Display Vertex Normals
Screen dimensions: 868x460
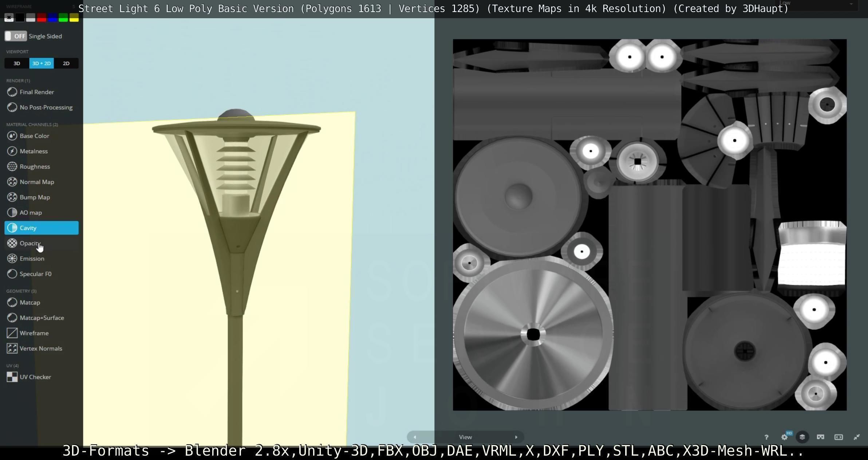[41, 349]
